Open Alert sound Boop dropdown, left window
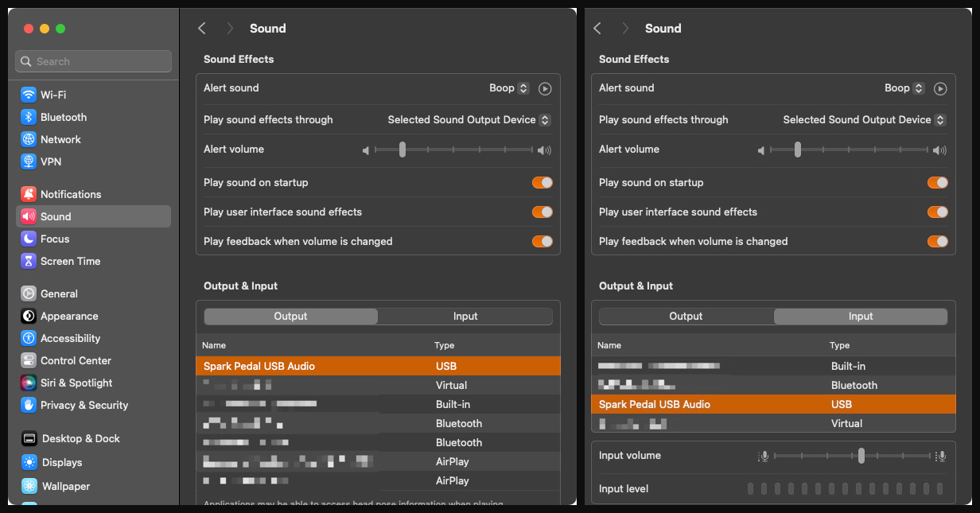The height and width of the screenshot is (513, 980). (509, 88)
